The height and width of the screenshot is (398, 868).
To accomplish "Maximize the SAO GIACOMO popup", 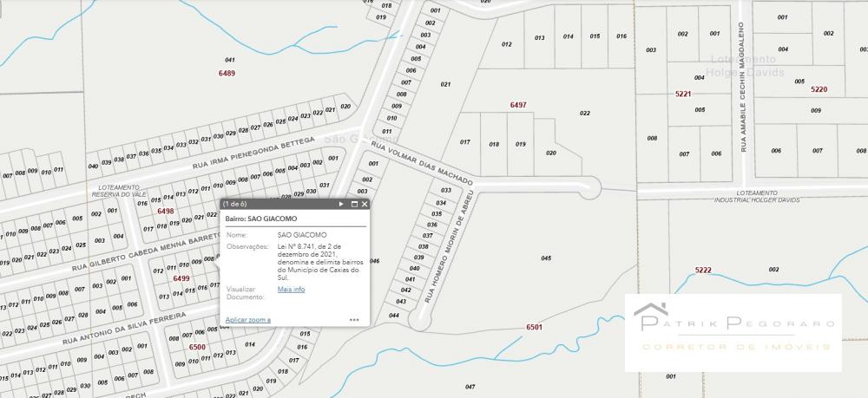I will 354,205.
